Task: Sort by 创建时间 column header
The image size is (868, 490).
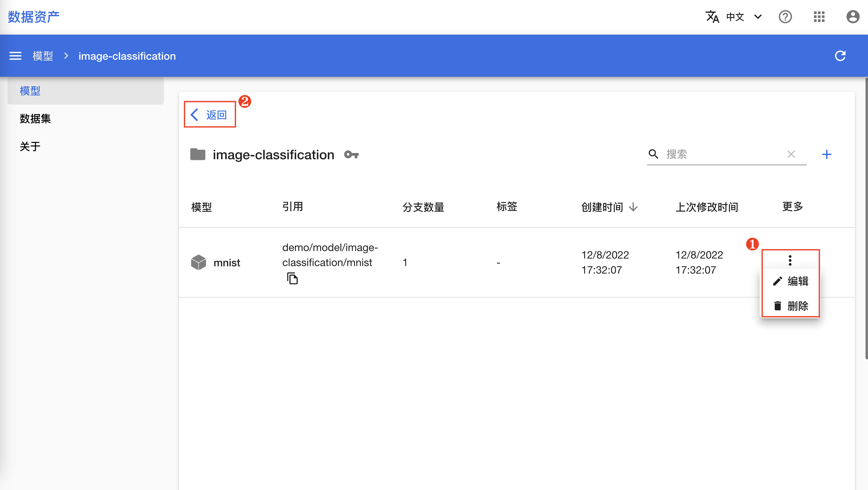Action: click(x=602, y=207)
